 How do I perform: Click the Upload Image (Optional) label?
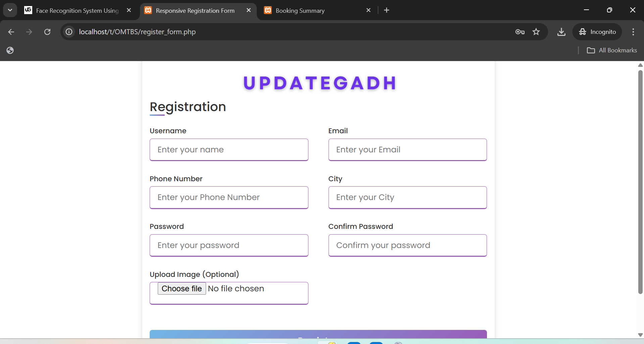(x=194, y=274)
